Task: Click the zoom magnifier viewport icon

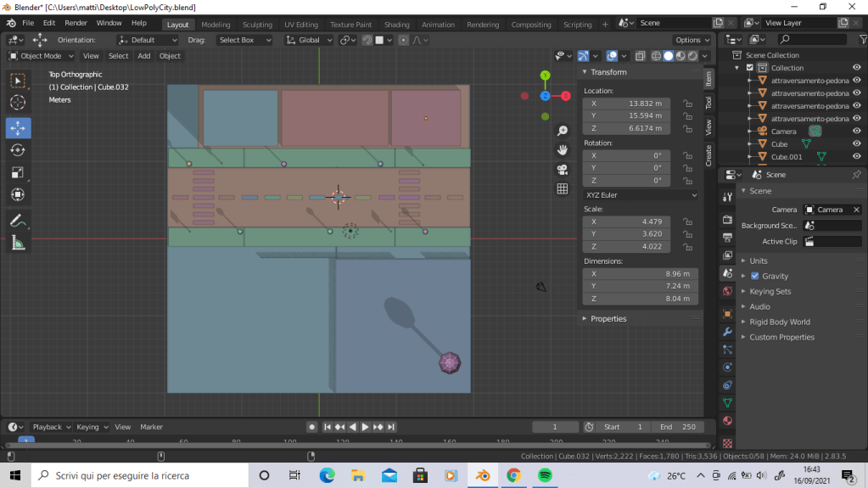Action: point(562,131)
